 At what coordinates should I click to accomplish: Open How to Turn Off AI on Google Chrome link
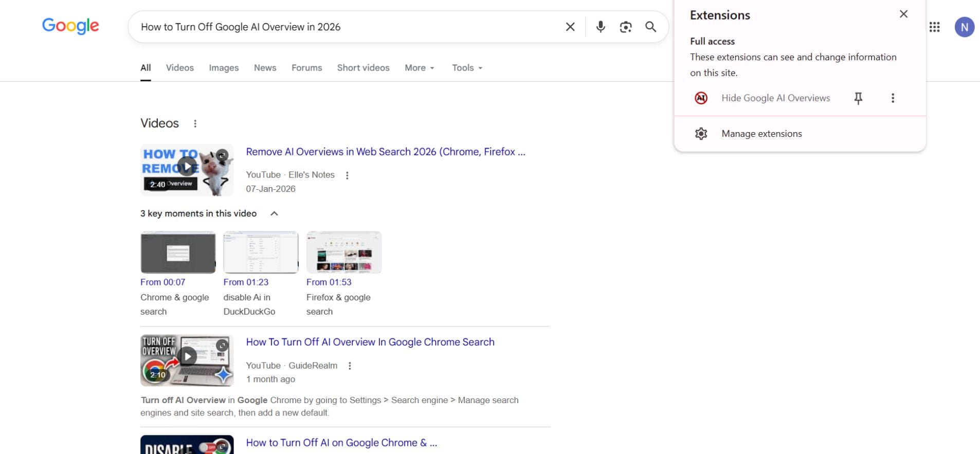click(341, 443)
